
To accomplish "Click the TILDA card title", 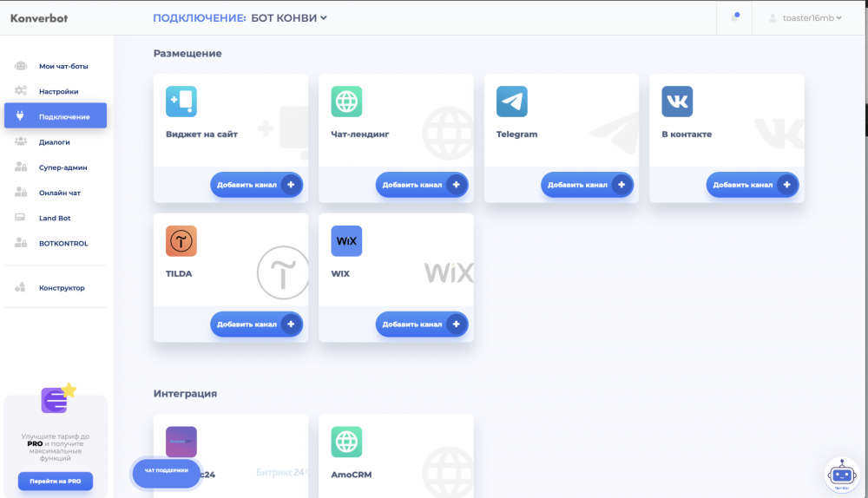I will (x=179, y=273).
